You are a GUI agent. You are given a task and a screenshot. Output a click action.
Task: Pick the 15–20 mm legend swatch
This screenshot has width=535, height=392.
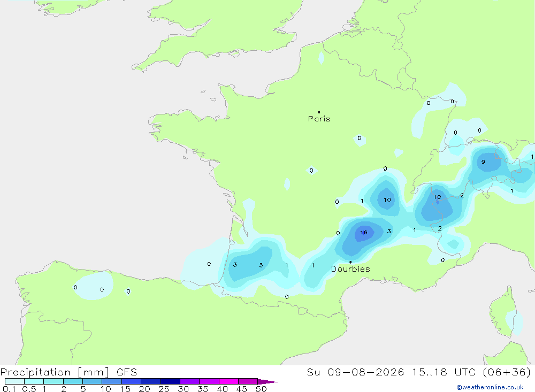click(132, 381)
